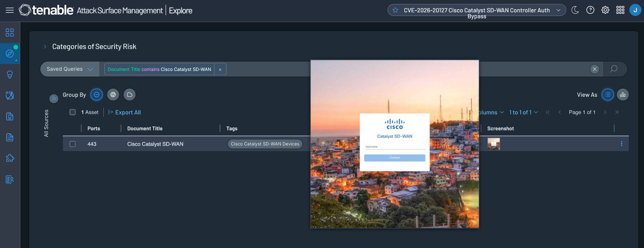The height and width of the screenshot is (248, 644).
Task: Open Columns dropdown
Action: pyautogui.click(x=491, y=112)
